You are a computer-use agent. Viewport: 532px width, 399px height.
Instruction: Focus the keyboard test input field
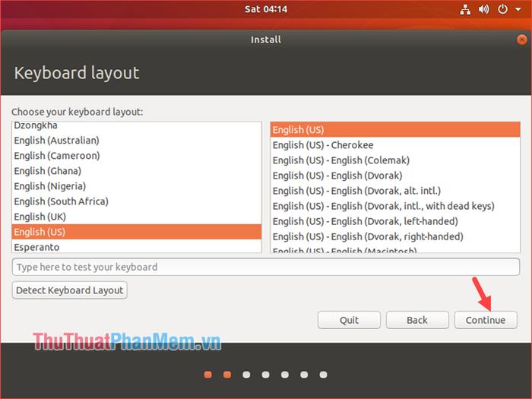[x=266, y=267]
